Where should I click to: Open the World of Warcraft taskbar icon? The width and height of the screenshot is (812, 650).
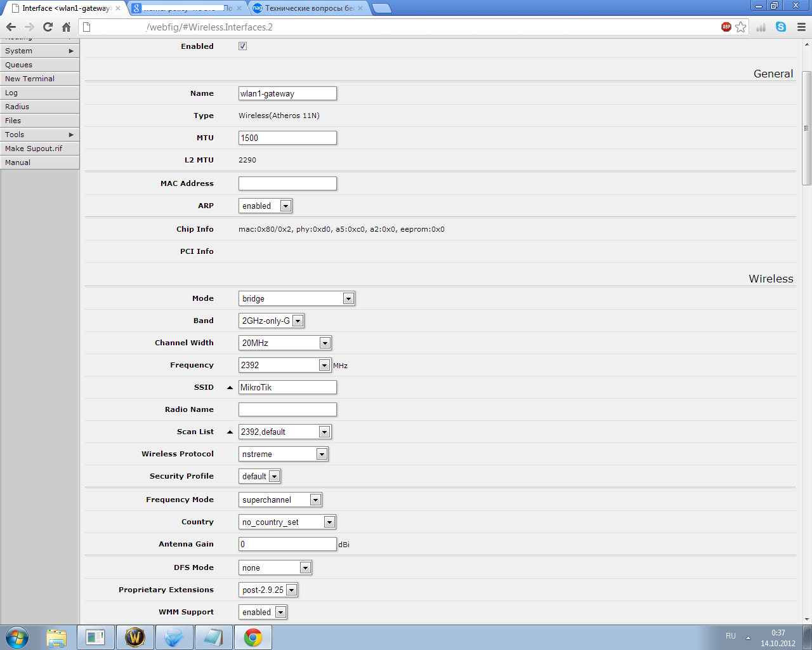(x=135, y=637)
